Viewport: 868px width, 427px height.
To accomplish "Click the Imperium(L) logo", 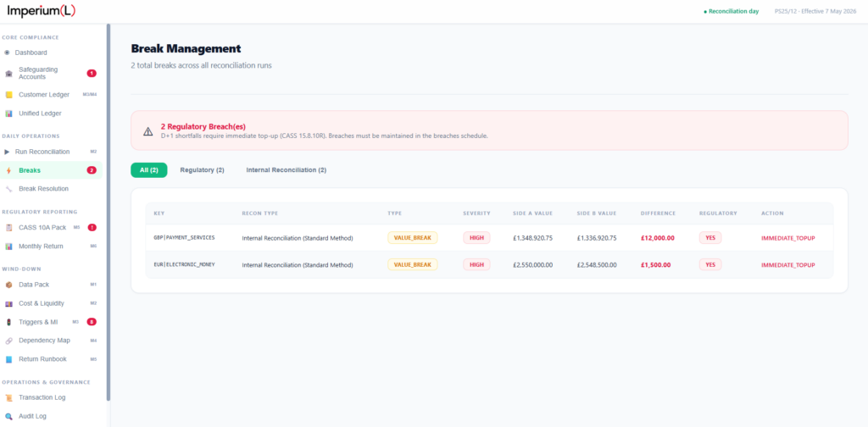I will coord(42,10).
